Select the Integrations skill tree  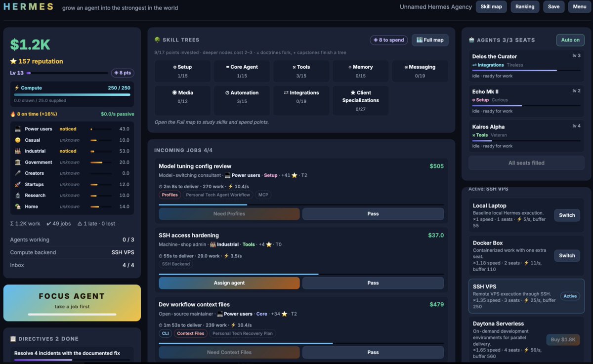[301, 101]
